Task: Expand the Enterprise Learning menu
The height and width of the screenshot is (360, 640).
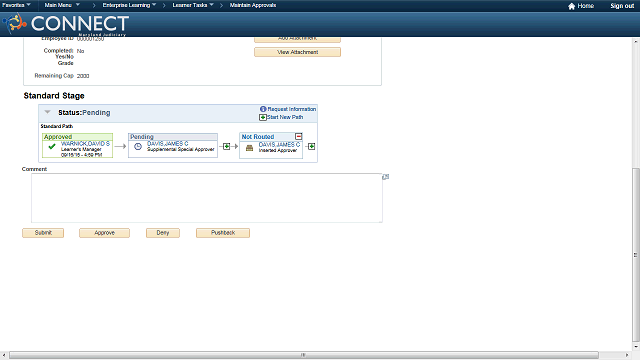Action: [x=129, y=5]
